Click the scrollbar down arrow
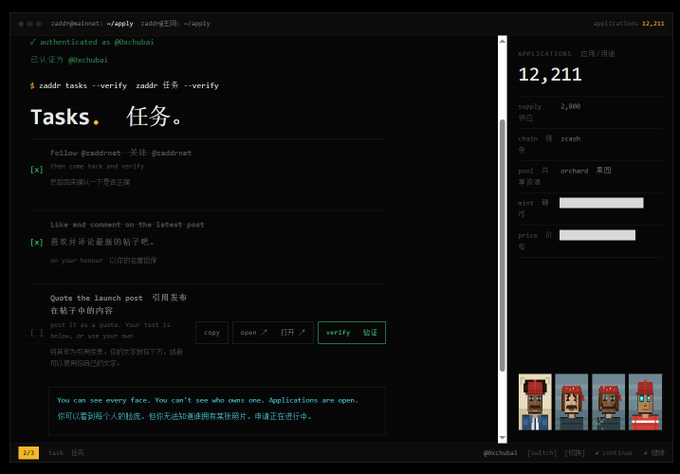680x474 pixels. pos(502,438)
